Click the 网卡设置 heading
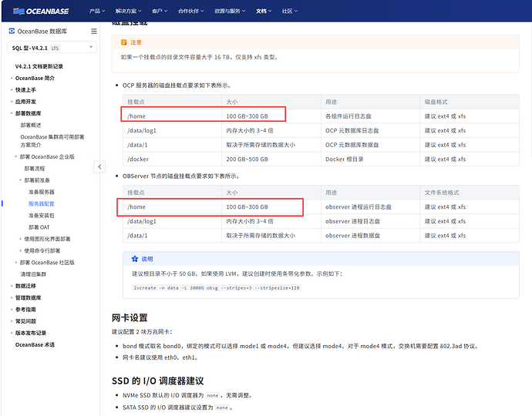This screenshot has height=416, width=532. click(130, 318)
